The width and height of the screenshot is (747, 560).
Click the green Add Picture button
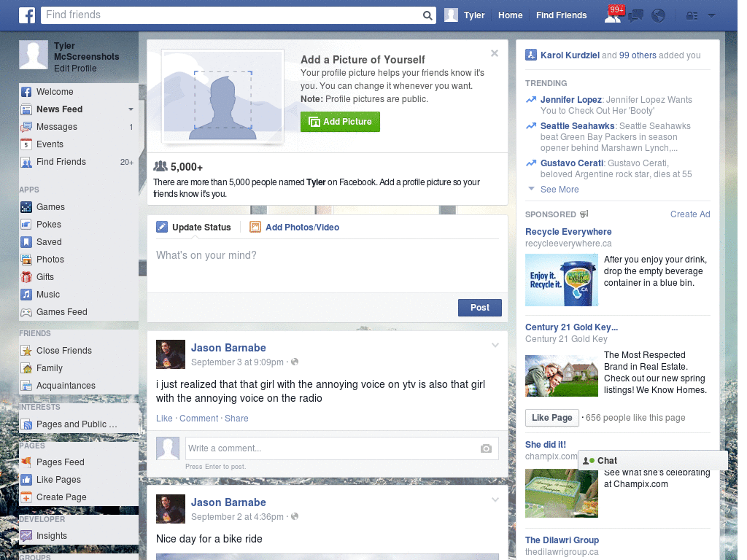coord(340,122)
